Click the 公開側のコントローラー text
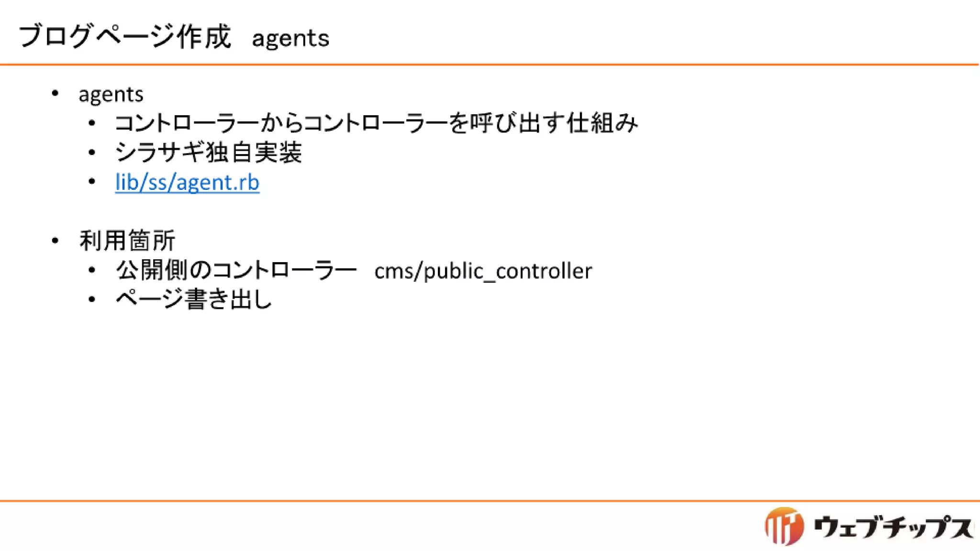The height and width of the screenshot is (551, 980). pos(236,270)
